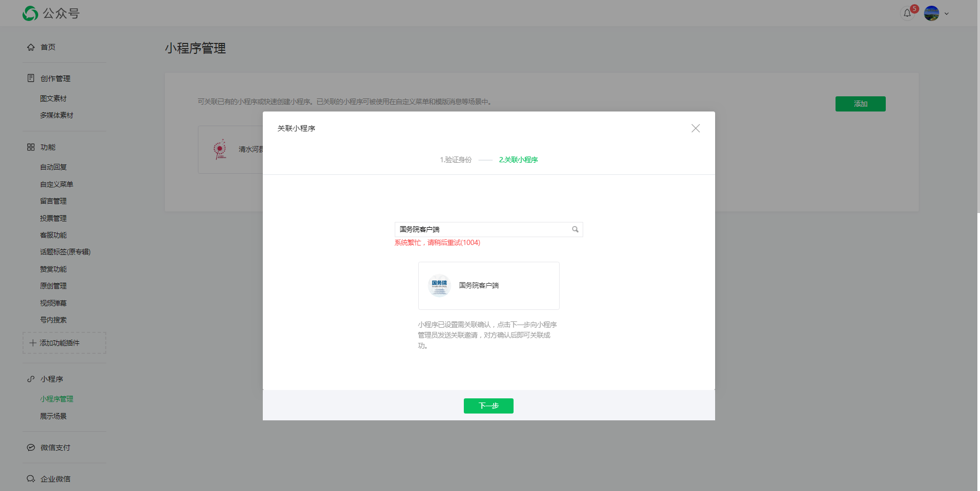Viewport: 980px width, 491px height.
Task: Open 赞赏功能 in sidebar
Action: click(53, 269)
